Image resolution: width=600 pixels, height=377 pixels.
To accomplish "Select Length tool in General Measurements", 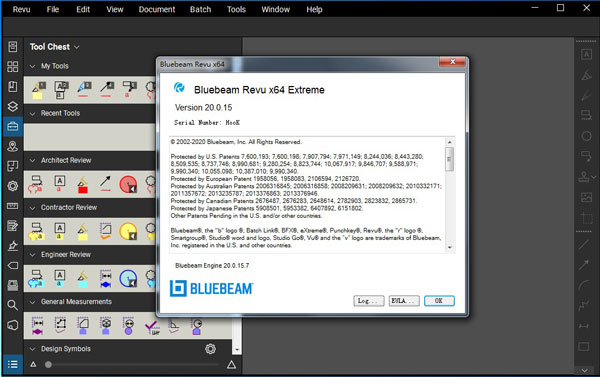I will 37,326.
